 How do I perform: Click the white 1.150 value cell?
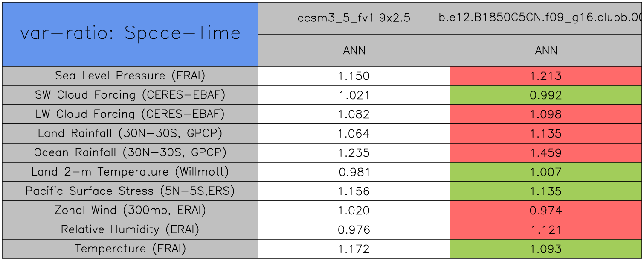click(354, 76)
